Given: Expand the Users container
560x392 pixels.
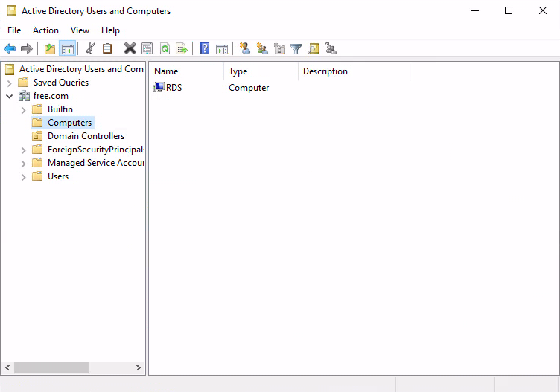Looking at the screenshot, I should 23,177.
